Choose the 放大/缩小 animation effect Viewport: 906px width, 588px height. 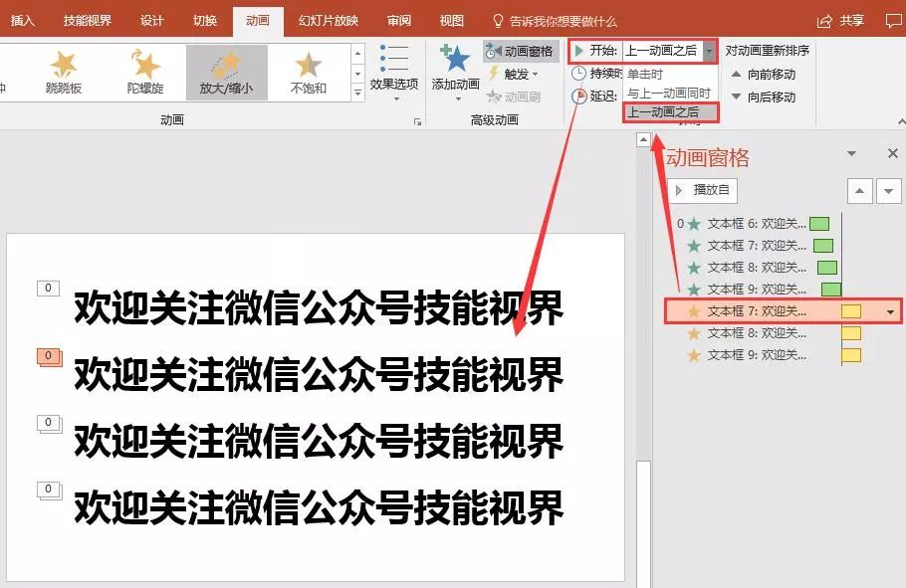tap(227, 70)
